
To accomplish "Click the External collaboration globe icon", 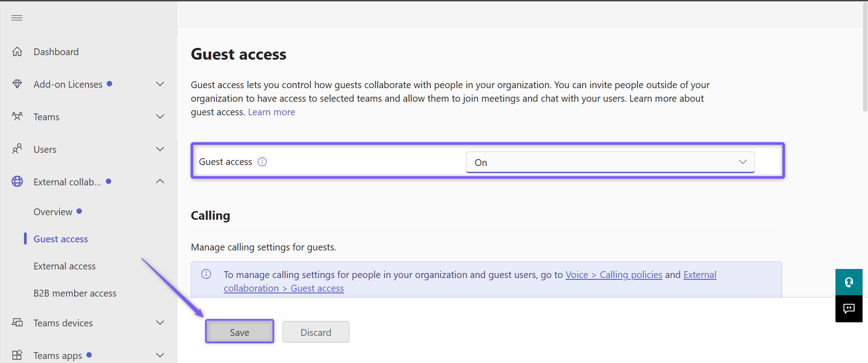I will point(17,182).
